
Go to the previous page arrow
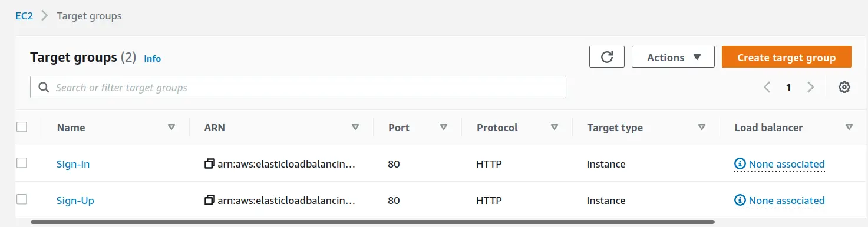click(767, 88)
